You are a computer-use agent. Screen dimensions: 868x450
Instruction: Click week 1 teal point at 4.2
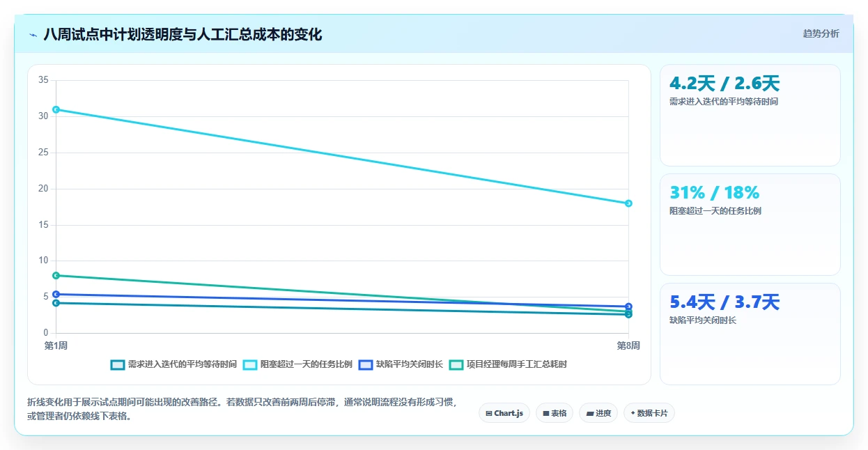56,303
